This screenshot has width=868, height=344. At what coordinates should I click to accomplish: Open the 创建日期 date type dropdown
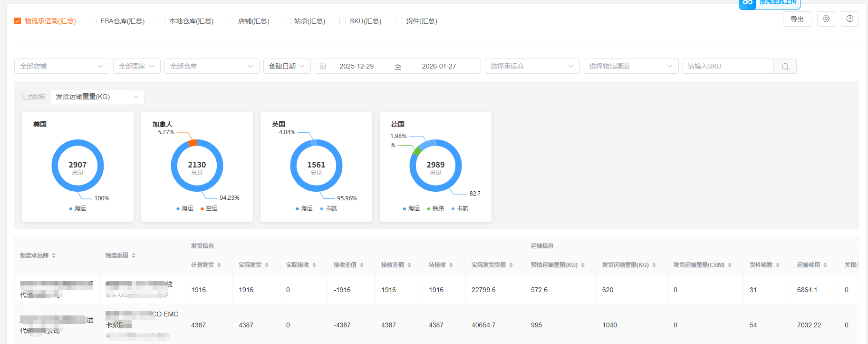click(x=287, y=66)
